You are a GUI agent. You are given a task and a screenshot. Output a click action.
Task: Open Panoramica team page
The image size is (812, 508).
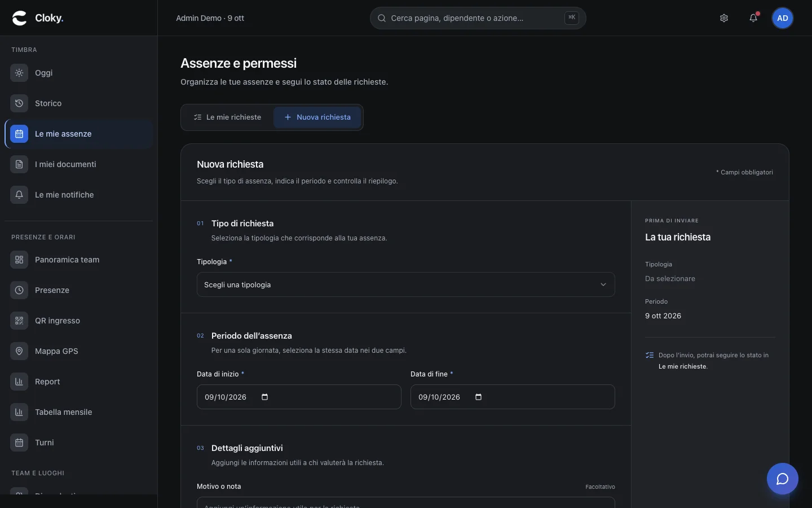[79, 260]
